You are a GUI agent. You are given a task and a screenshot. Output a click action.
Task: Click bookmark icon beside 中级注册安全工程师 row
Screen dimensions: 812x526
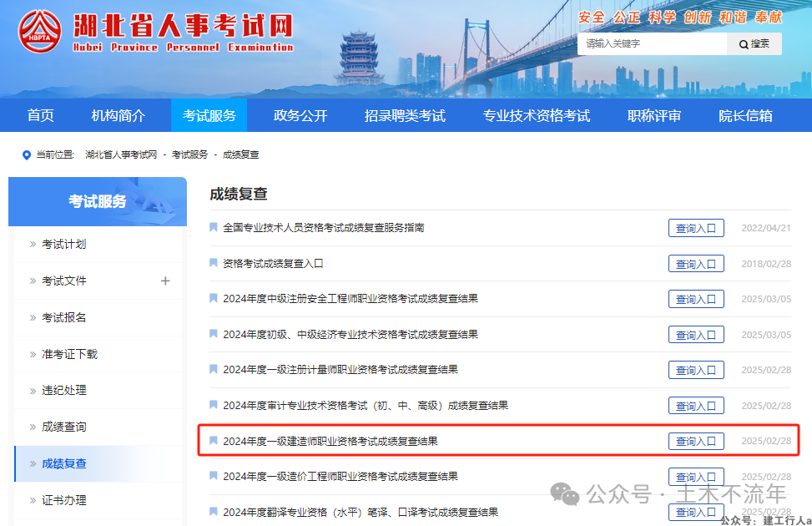point(213,298)
